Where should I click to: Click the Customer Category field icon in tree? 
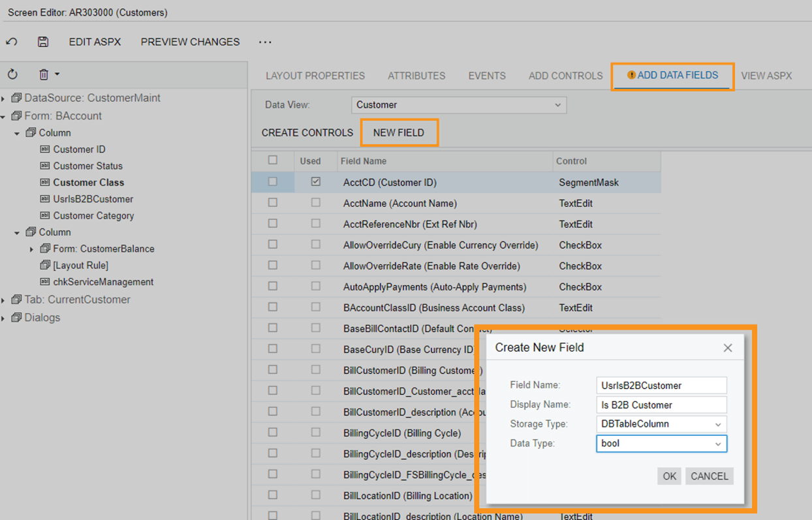(45, 215)
